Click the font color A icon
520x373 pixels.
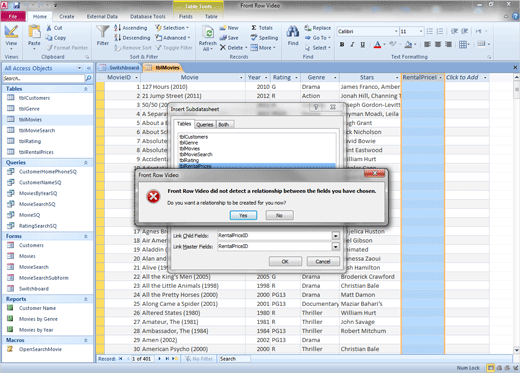[377, 44]
